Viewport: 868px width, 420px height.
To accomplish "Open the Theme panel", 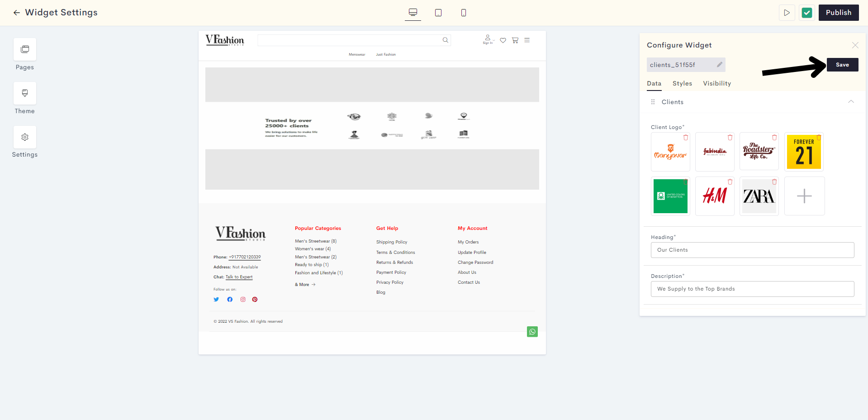I will coord(25,93).
